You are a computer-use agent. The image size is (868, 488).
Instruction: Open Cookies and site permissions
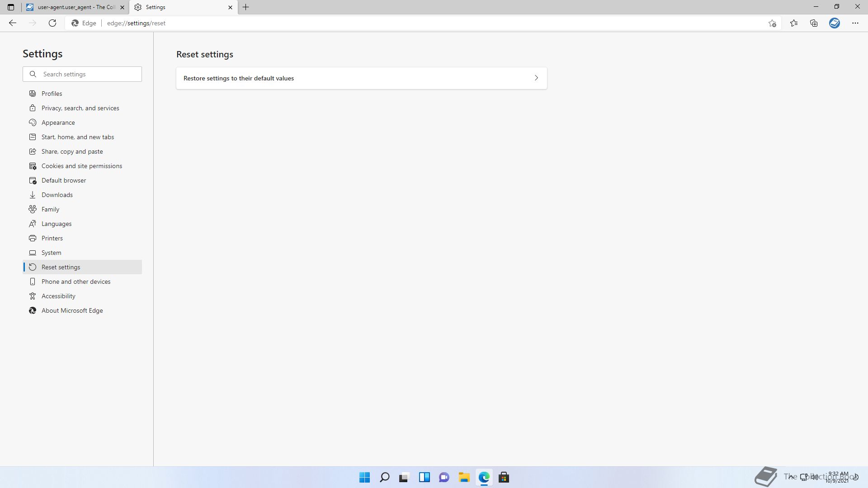point(81,166)
